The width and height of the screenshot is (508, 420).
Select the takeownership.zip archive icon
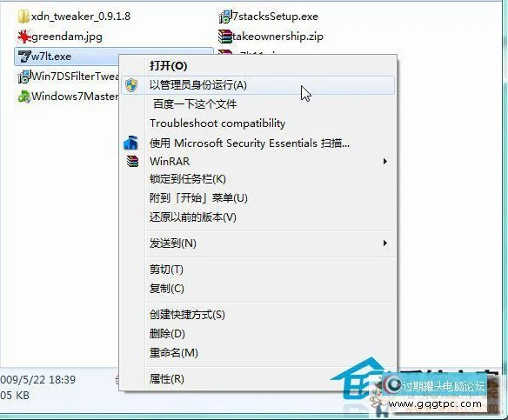tap(224, 37)
